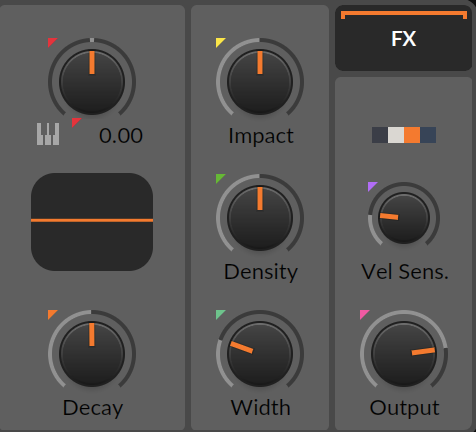Click the Output knob
Viewport: 476px width, 432px height.
pyautogui.click(x=404, y=354)
